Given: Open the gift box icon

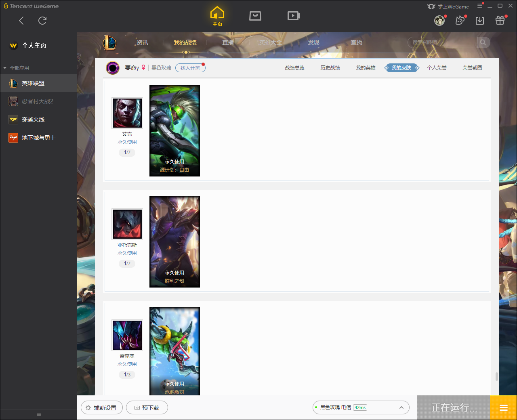Looking at the screenshot, I should (500, 20).
